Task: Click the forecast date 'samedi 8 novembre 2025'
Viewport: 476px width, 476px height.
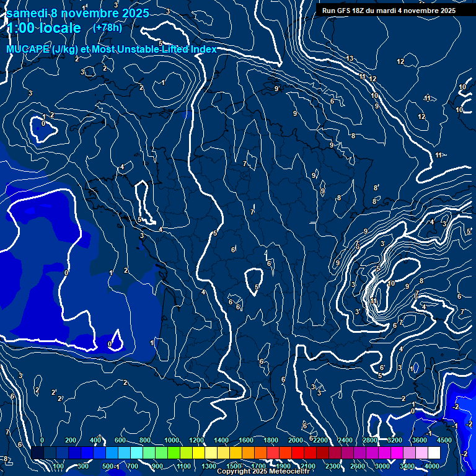Action: point(77,13)
